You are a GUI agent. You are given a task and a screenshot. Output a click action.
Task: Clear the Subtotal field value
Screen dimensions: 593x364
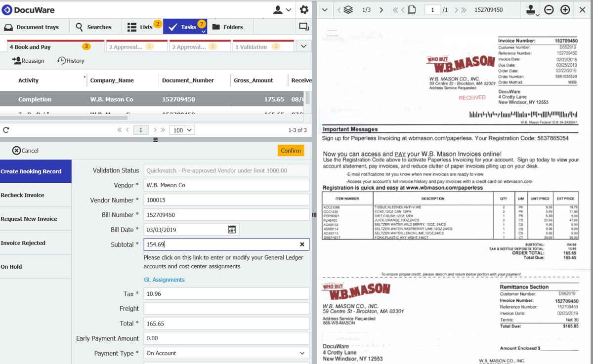[x=301, y=244]
